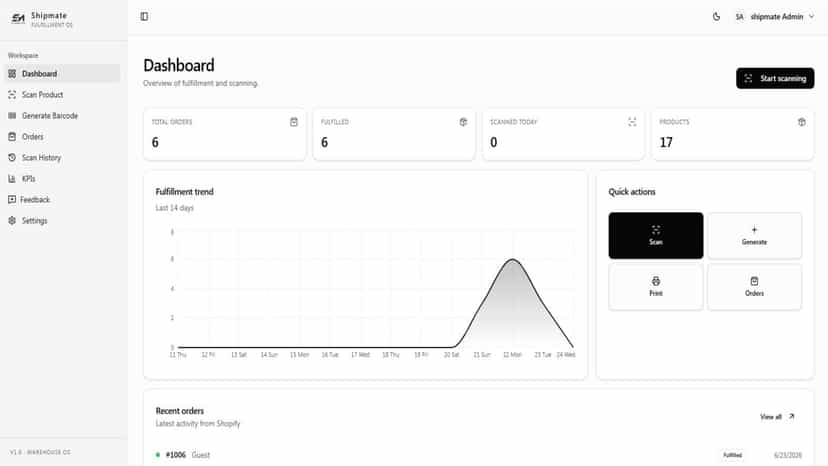Click the Scan History clock icon
828x466 pixels.
(x=12, y=157)
